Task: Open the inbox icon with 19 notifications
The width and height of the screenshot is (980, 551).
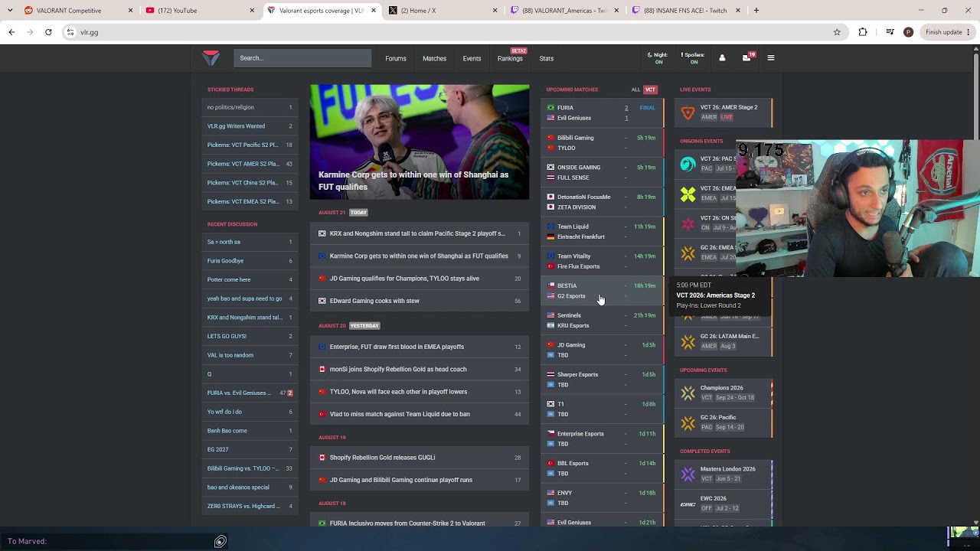Action: (x=747, y=57)
